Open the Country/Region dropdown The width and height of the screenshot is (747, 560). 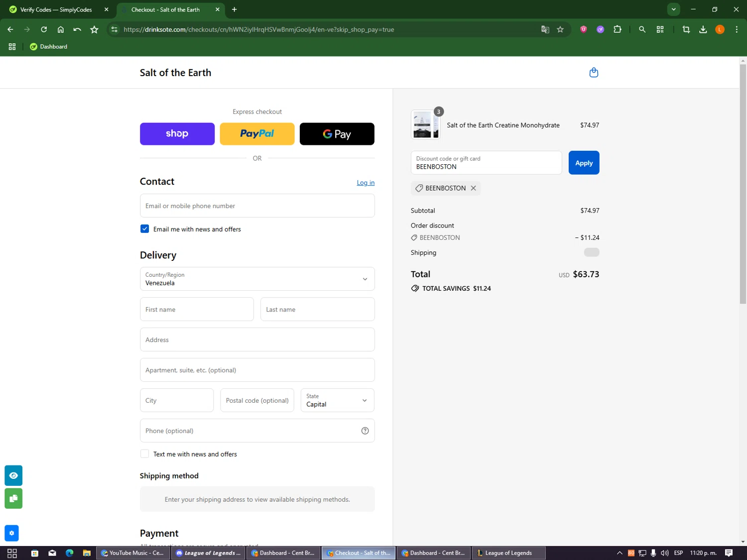(x=257, y=279)
